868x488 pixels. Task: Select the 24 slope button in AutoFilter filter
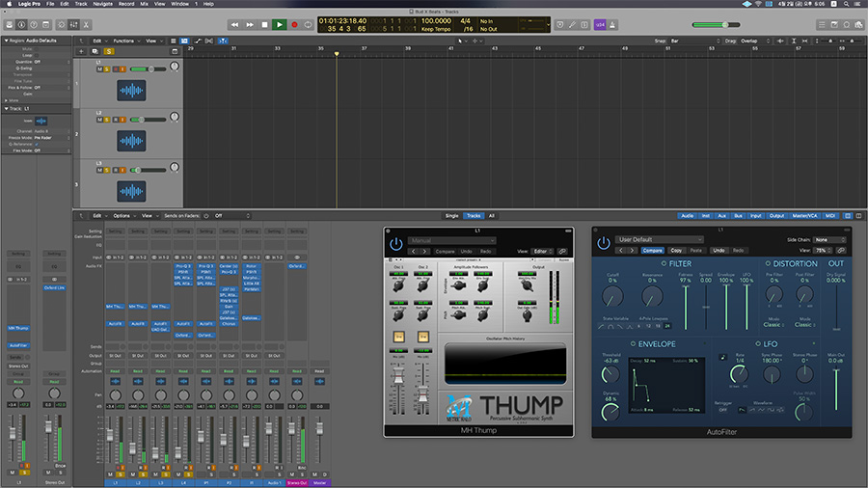667,326
